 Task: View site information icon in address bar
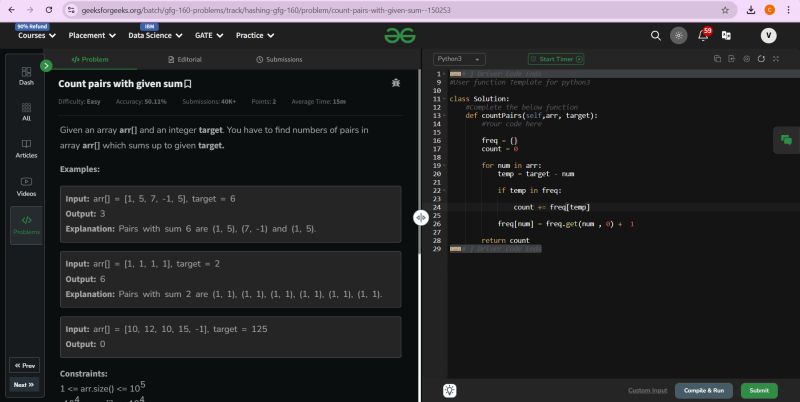71,10
